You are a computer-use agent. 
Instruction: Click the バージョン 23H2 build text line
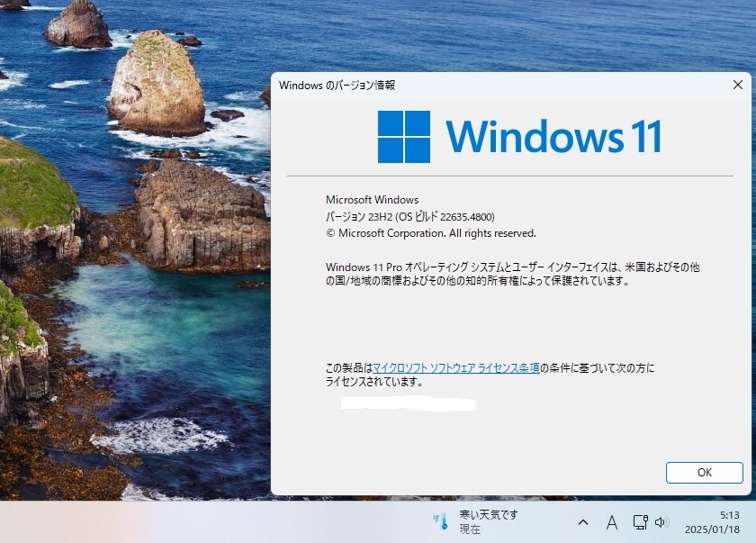pos(410,216)
